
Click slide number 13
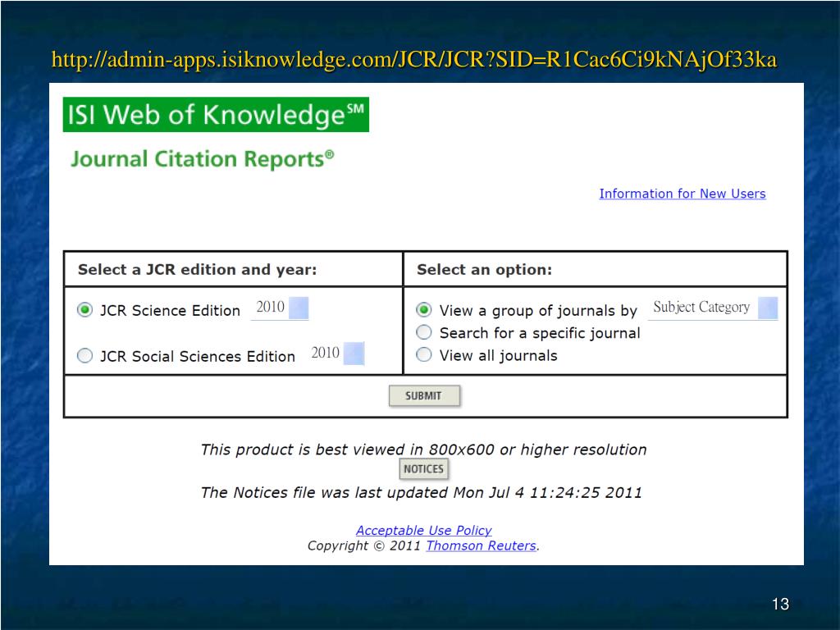point(781,605)
